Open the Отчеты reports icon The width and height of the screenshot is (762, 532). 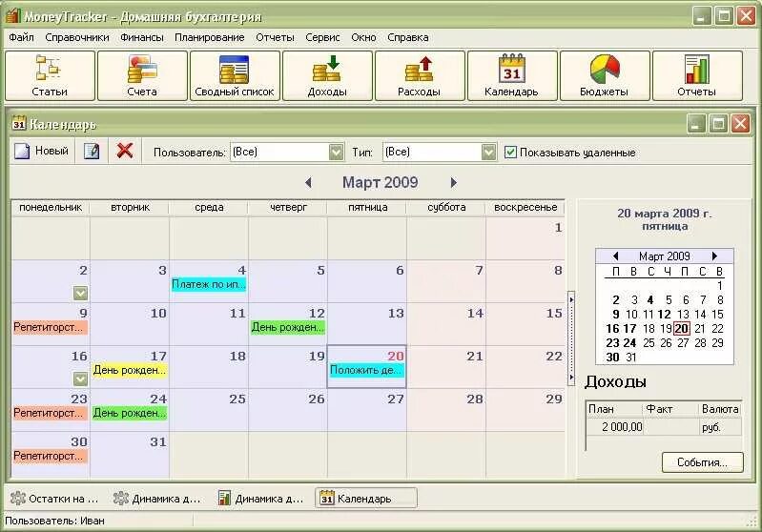coord(697,76)
